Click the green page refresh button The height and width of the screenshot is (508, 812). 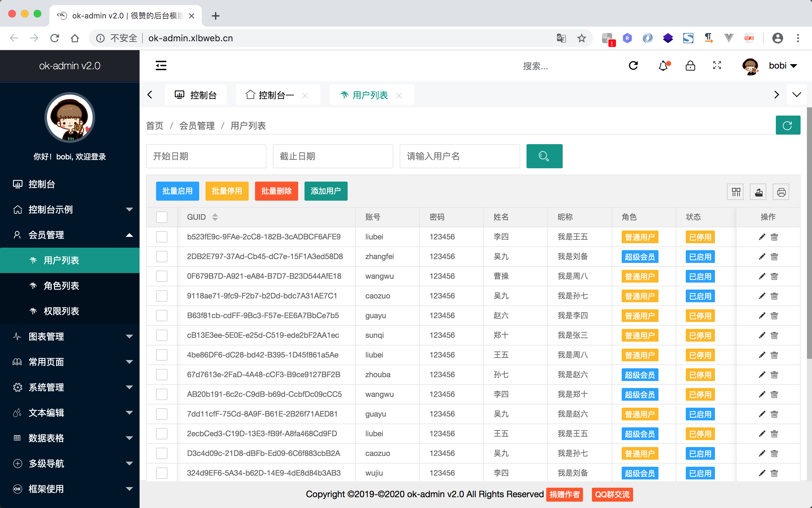(x=788, y=125)
